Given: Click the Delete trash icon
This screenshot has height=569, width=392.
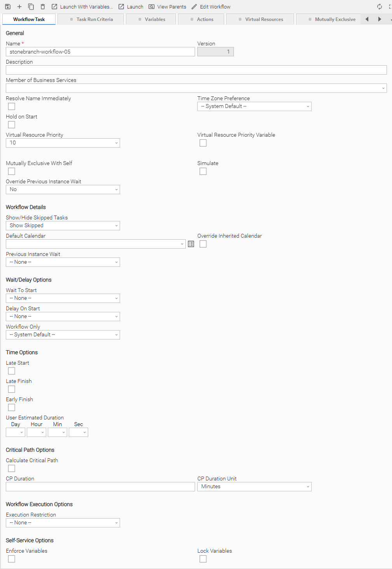Looking at the screenshot, I should 43,7.
